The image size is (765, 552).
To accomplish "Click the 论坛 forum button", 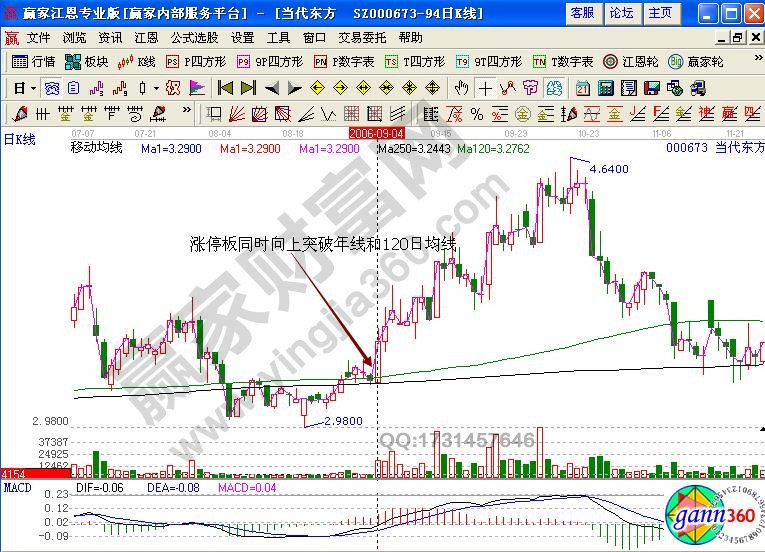I will pos(620,13).
